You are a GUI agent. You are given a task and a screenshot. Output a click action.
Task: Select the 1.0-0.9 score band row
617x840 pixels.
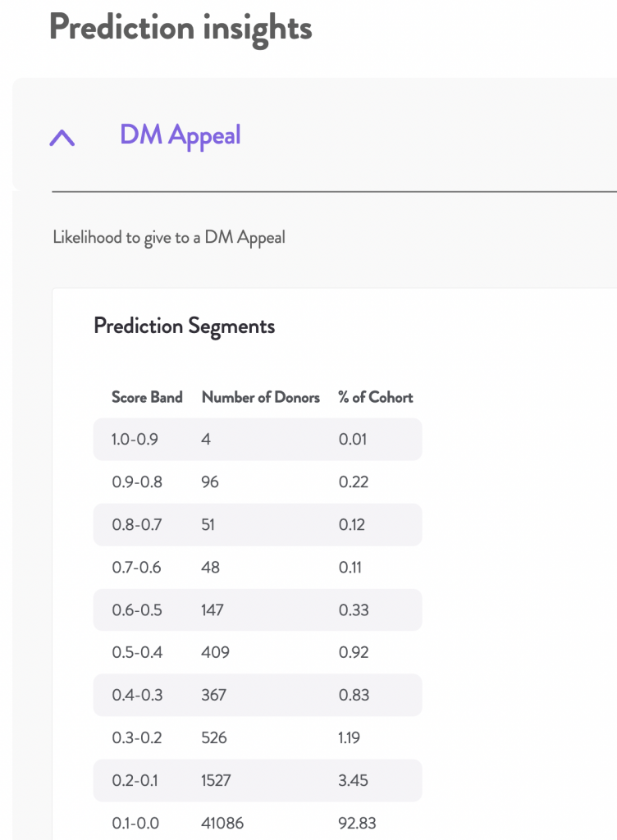(x=258, y=440)
